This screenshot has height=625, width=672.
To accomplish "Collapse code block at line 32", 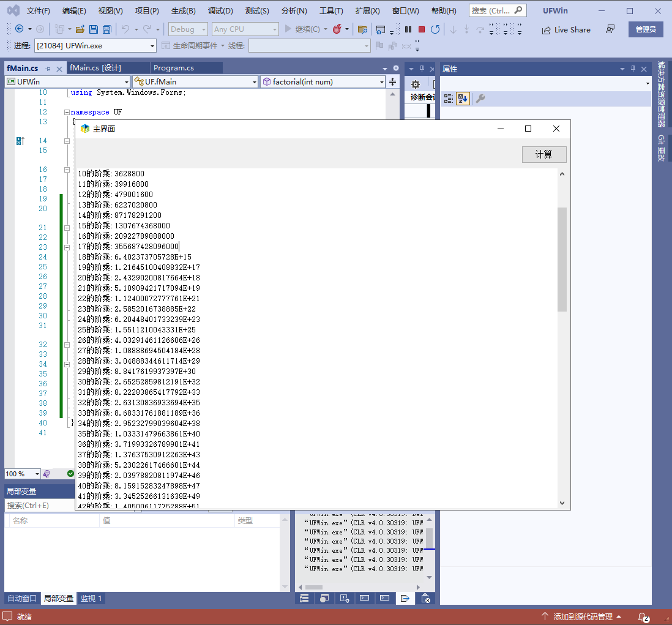I will (67, 345).
